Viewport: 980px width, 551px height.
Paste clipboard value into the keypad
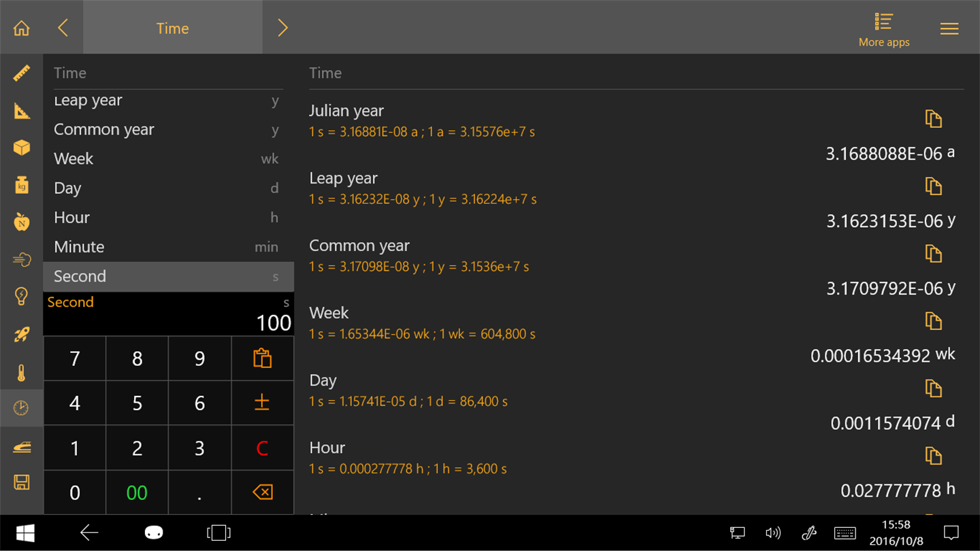click(x=262, y=358)
